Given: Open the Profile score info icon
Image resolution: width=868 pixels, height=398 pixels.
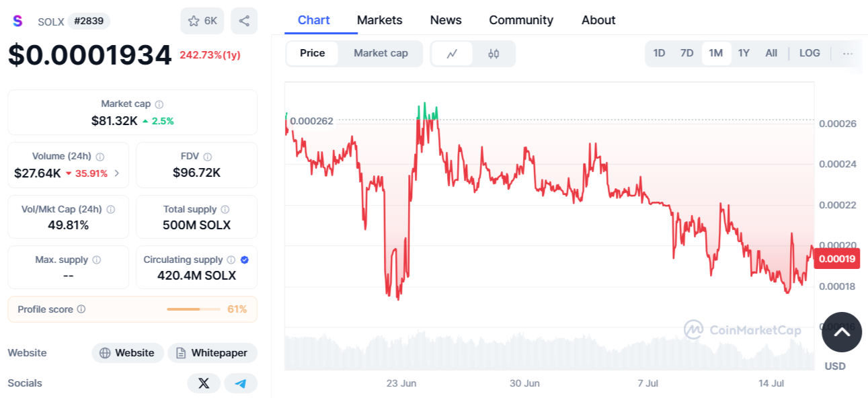Looking at the screenshot, I should (81, 309).
